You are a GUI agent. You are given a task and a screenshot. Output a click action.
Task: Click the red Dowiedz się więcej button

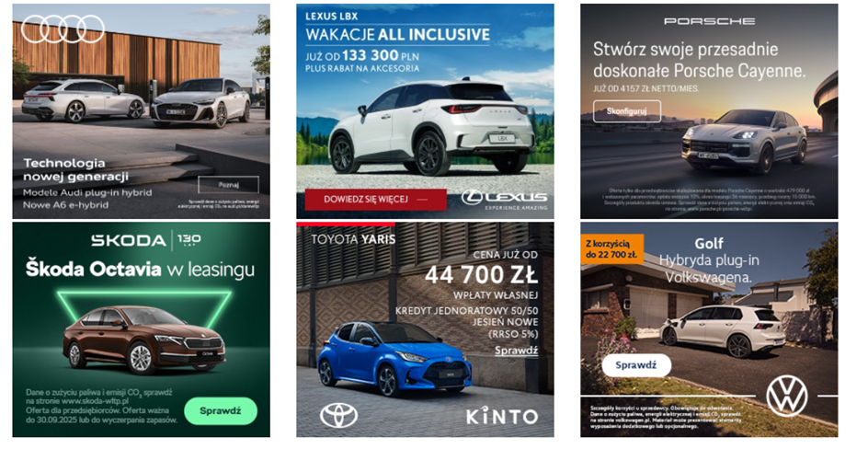coord(375,200)
